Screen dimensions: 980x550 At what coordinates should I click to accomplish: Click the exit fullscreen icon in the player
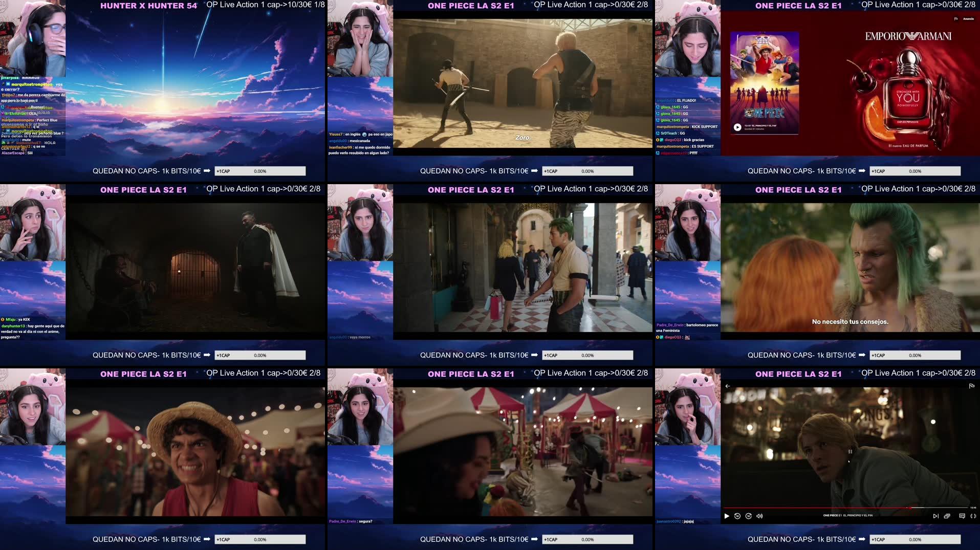click(x=973, y=516)
